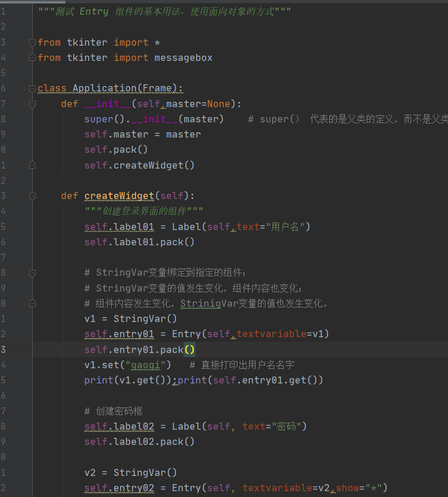The width and height of the screenshot is (448, 497).
Task: Click the 'self.pack()' line
Action: pyautogui.click(x=116, y=150)
